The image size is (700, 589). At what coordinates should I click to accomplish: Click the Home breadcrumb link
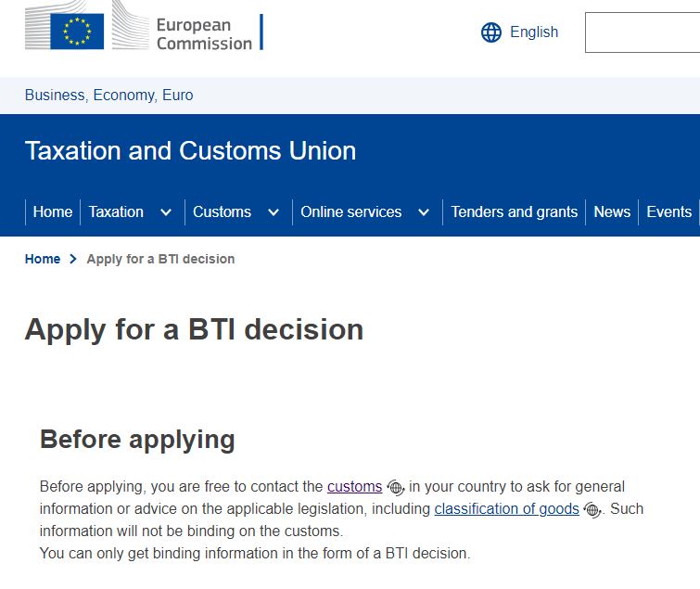click(x=43, y=260)
